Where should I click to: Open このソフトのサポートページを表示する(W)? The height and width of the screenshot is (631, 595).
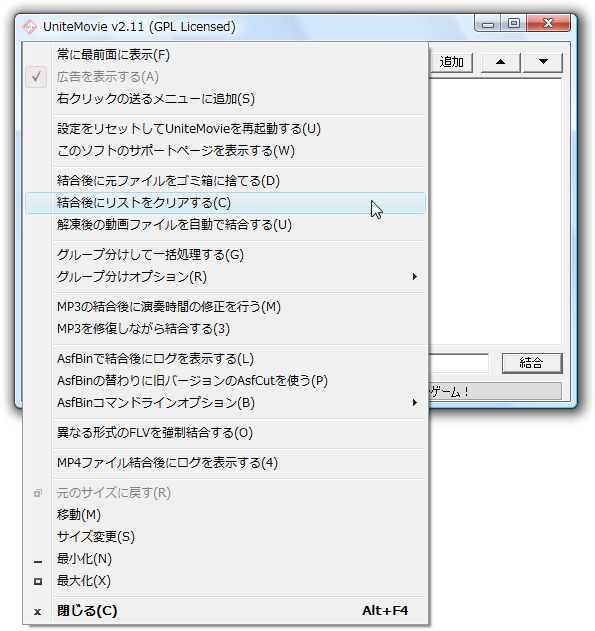(225, 151)
